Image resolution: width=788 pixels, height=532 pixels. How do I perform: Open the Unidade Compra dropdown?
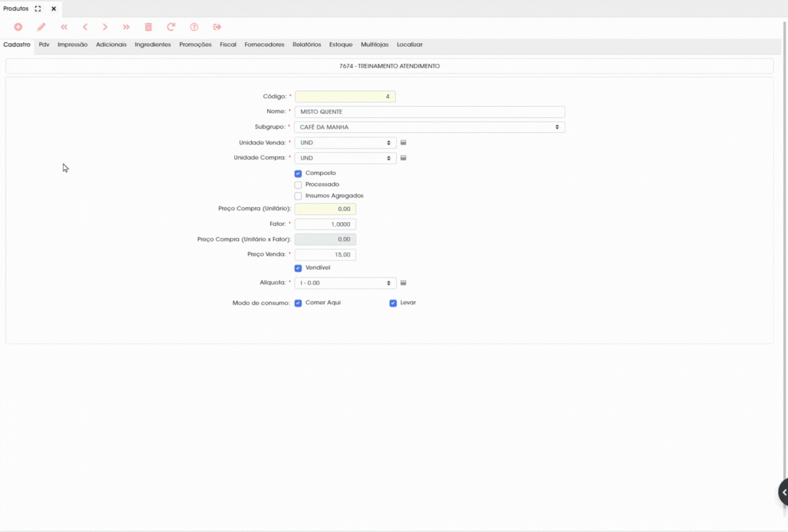345,158
